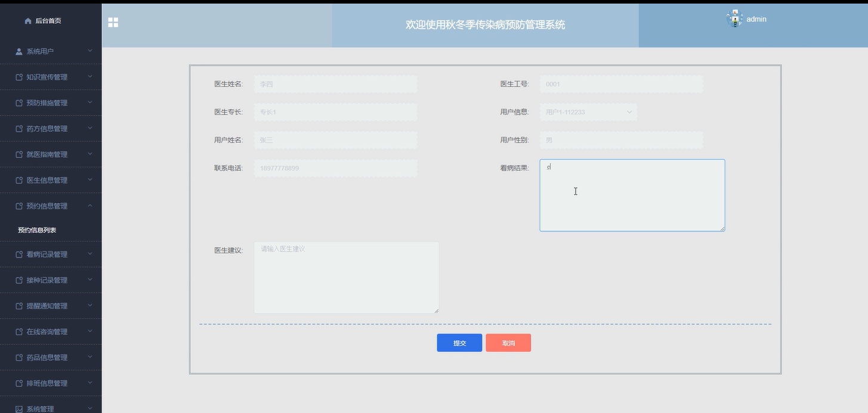
Task: Click the home icon beside 后台首页
Action: point(28,21)
